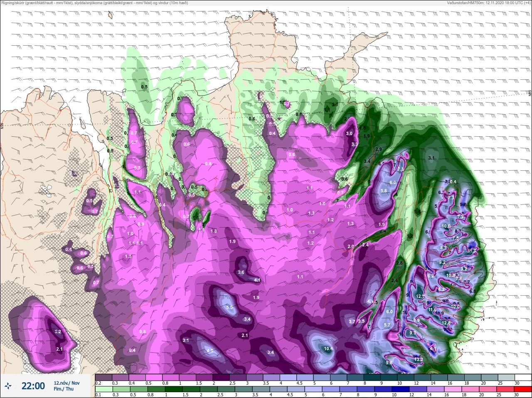
Task: Click the 3.0 precipitation value on the map
Action: tap(349, 133)
